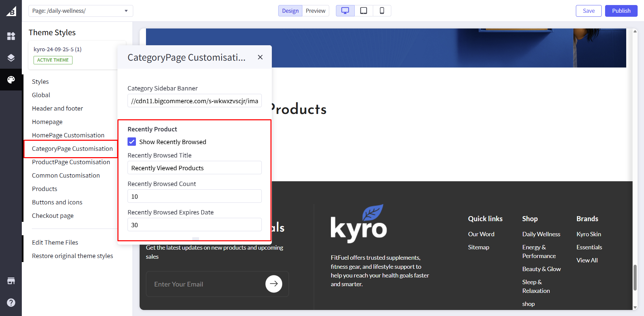The width and height of the screenshot is (644, 316).
Task: Select the Theme Styles palette icon
Action: (11, 80)
